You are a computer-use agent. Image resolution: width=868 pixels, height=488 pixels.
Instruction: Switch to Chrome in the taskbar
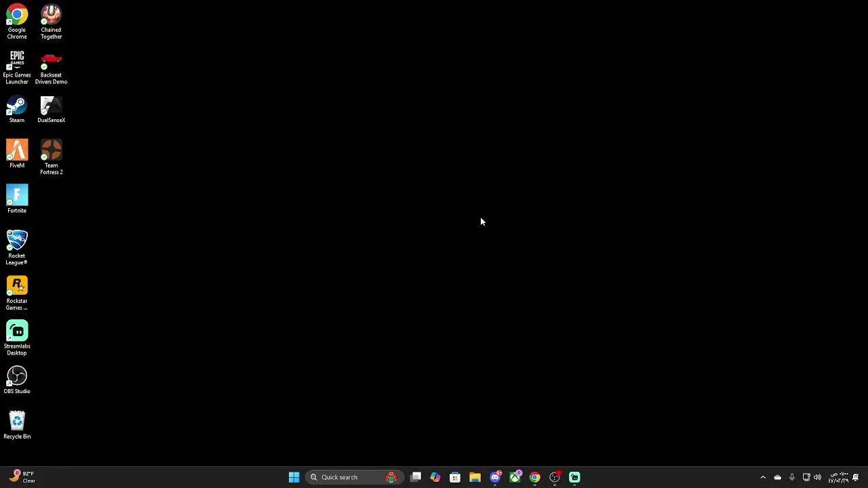pyautogui.click(x=535, y=477)
